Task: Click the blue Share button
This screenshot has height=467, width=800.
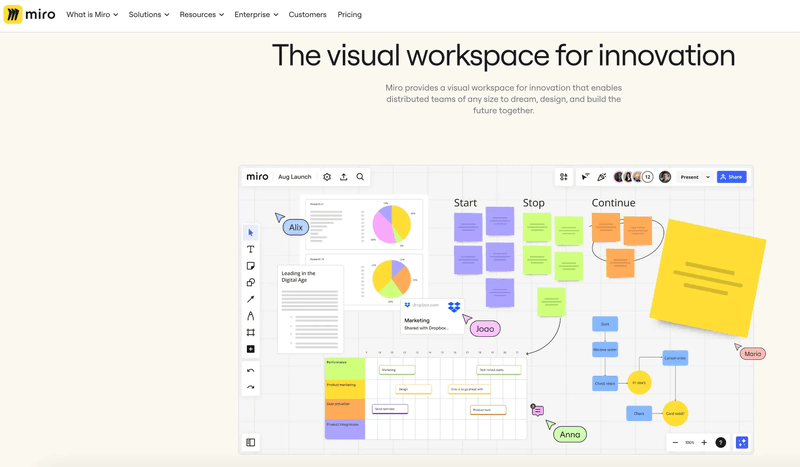Action: coord(731,177)
